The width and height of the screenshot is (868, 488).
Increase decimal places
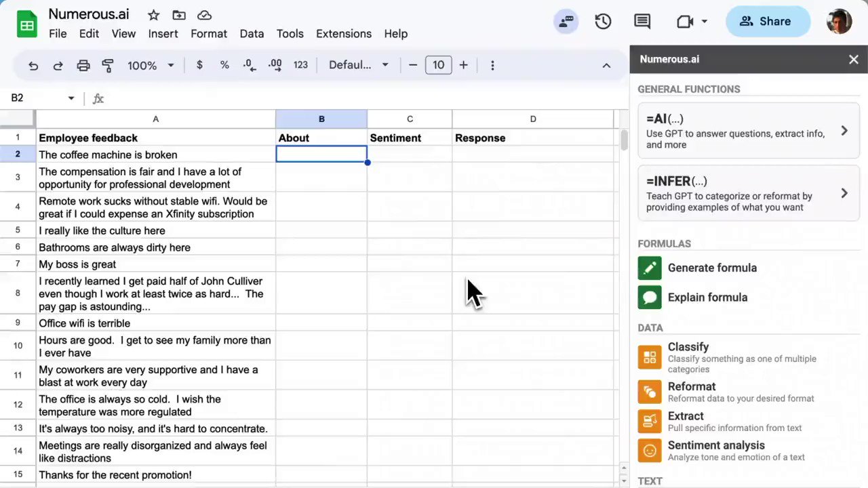point(275,64)
